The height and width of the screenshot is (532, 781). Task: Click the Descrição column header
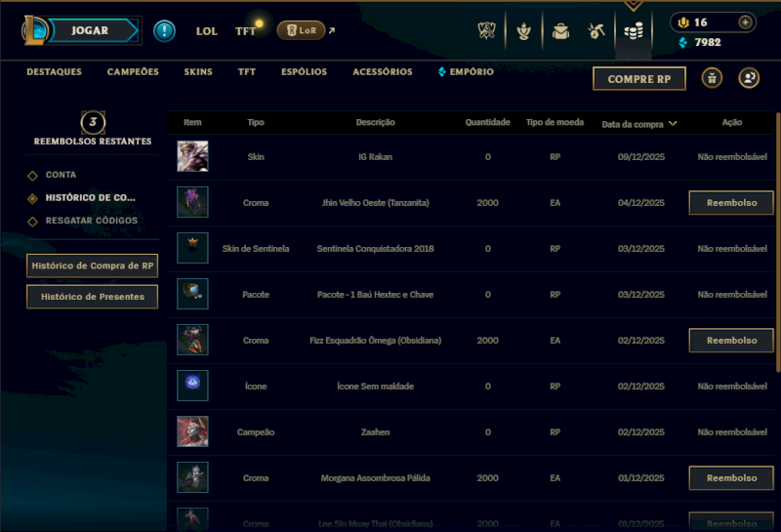(x=375, y=123)
